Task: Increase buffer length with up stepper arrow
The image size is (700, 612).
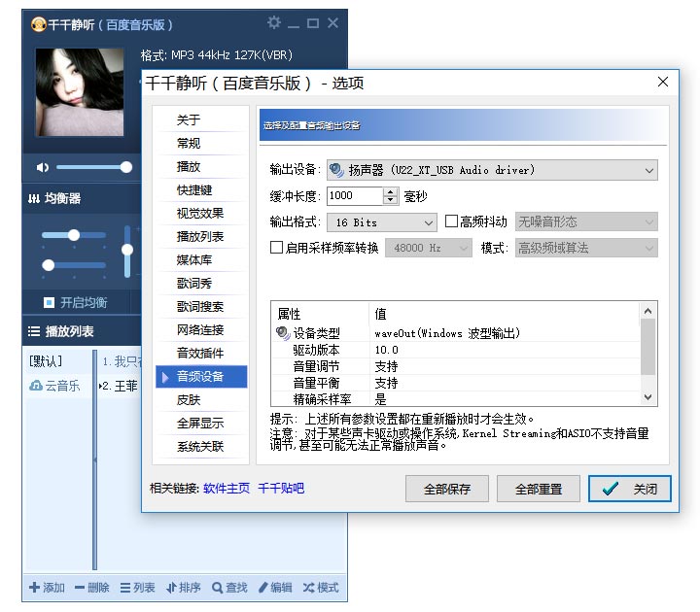Action: (391, 191)
